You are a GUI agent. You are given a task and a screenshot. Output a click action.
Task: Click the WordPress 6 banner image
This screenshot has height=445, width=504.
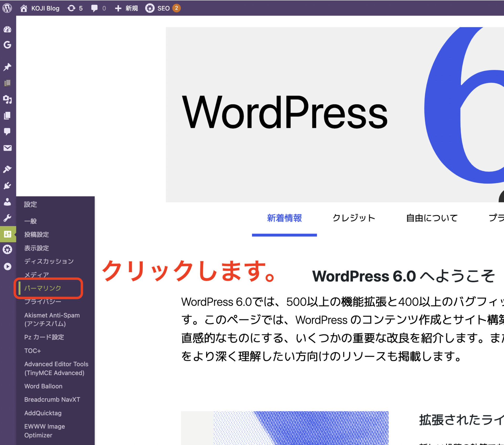click(x=335, y=115)
